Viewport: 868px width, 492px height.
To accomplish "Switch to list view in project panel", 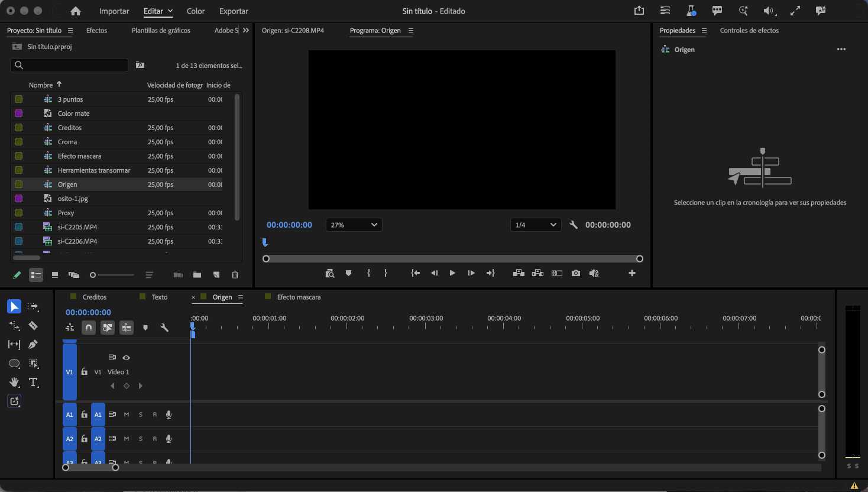I will 36,275.
